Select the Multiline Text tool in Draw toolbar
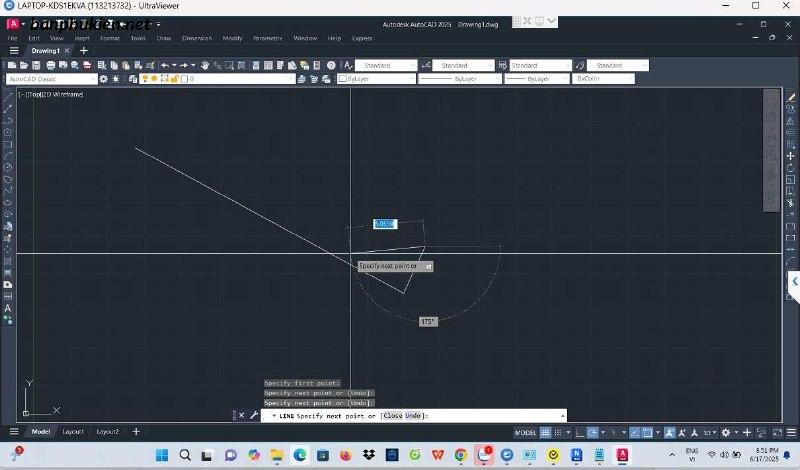 tap(8, 308)
